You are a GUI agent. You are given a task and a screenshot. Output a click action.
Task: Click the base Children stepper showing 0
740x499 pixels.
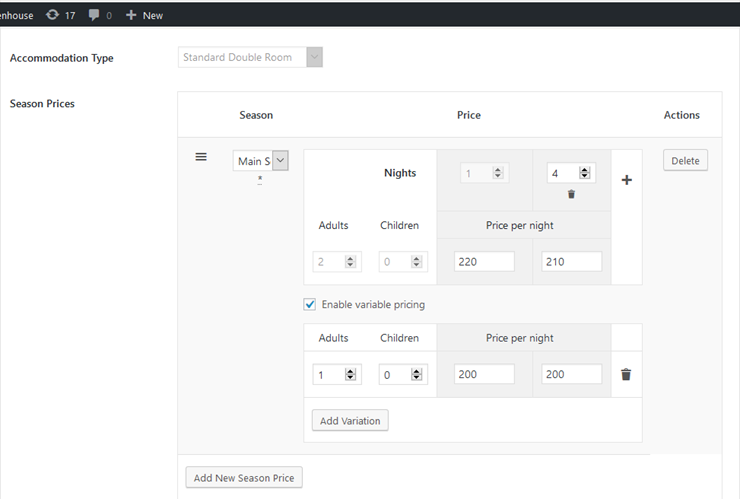click(403, 262)
